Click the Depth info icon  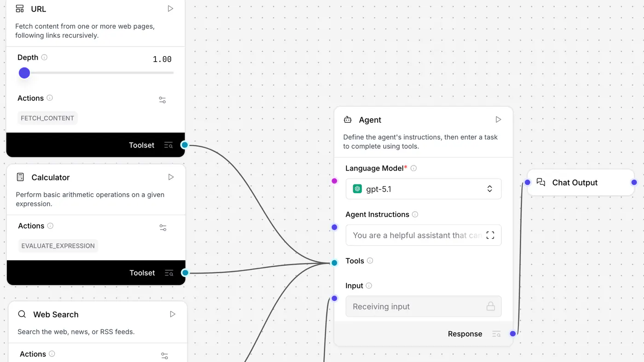[45, 57]
